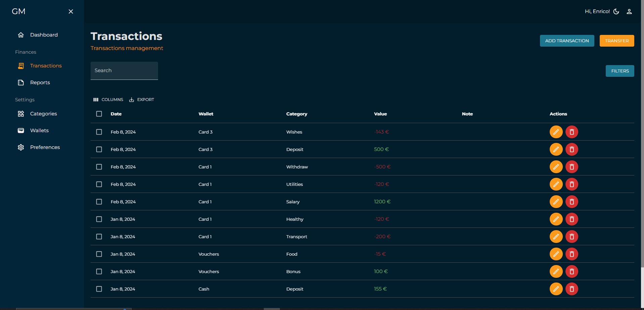
Task: Open the Columns selector
Action: tap(108, 99)
